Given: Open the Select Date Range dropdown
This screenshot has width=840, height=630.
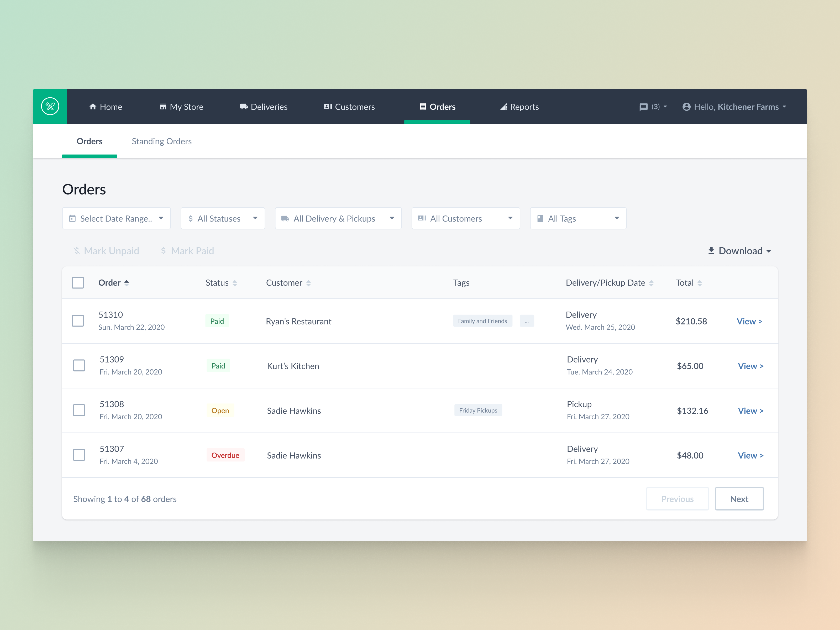Looking at the screenshot, I should point(116,218).
